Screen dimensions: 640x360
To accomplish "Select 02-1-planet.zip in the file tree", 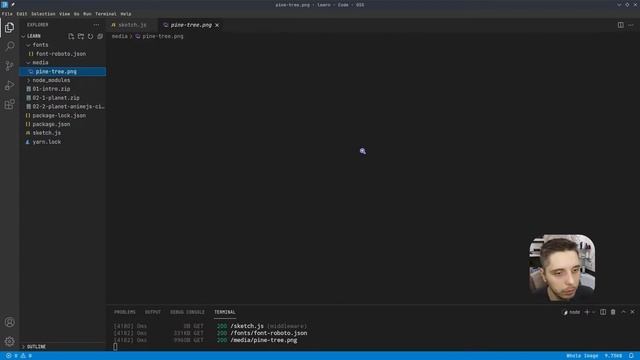I will point(62,98).
